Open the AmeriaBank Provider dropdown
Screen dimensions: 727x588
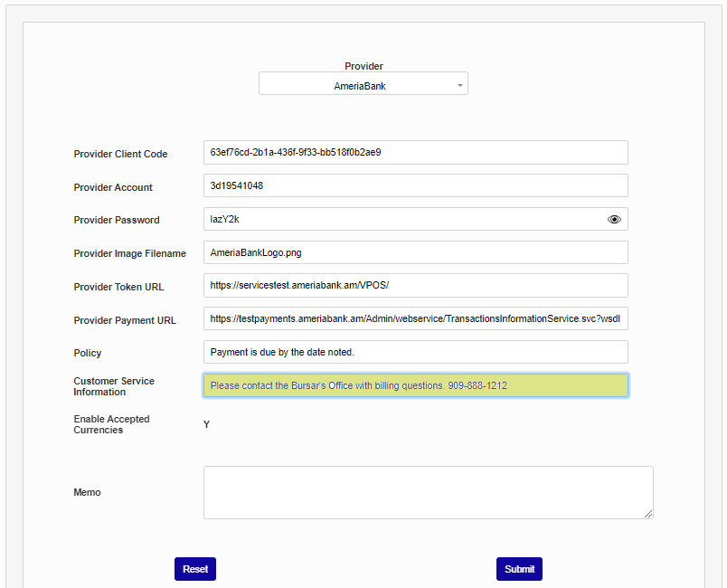click(363, 84)
